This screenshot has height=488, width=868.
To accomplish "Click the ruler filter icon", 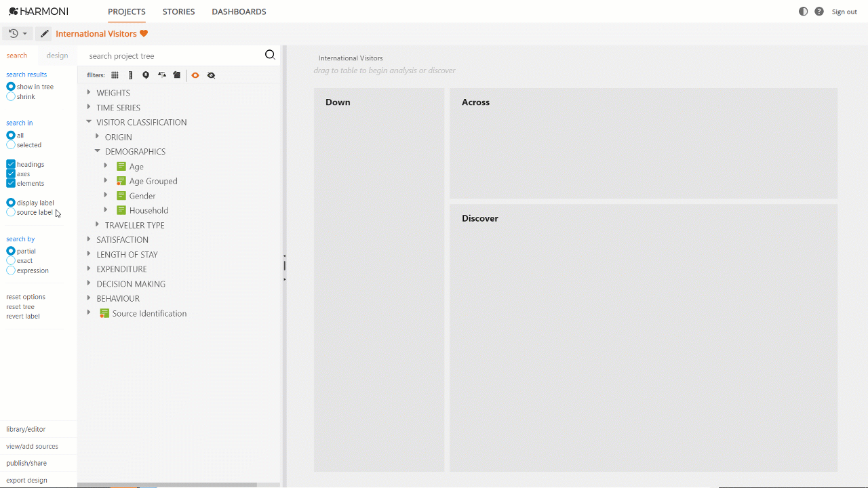I will (x=130, y=75).
